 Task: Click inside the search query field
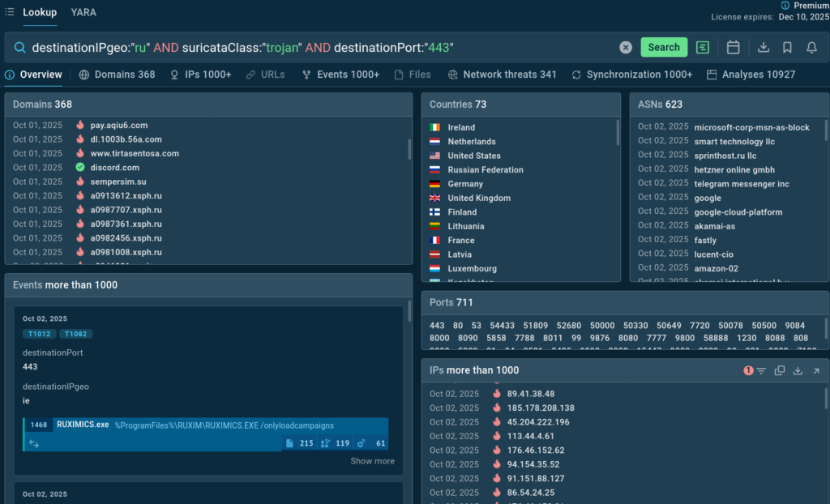pyautogui.click(x=324, y=48)
